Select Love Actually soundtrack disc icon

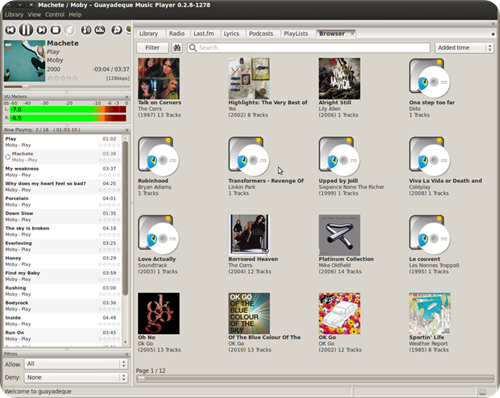(x=159, y=235)
